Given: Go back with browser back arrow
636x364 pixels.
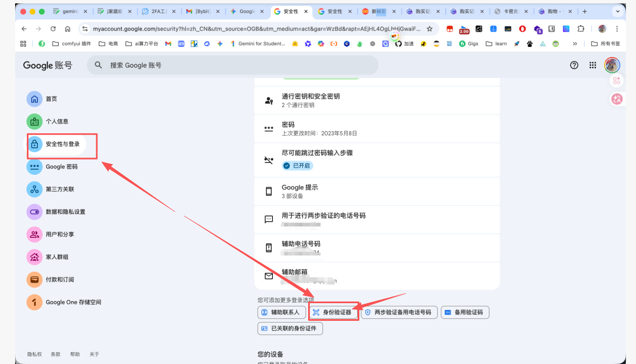Looking at the screenshot, I should coord(24,29).
